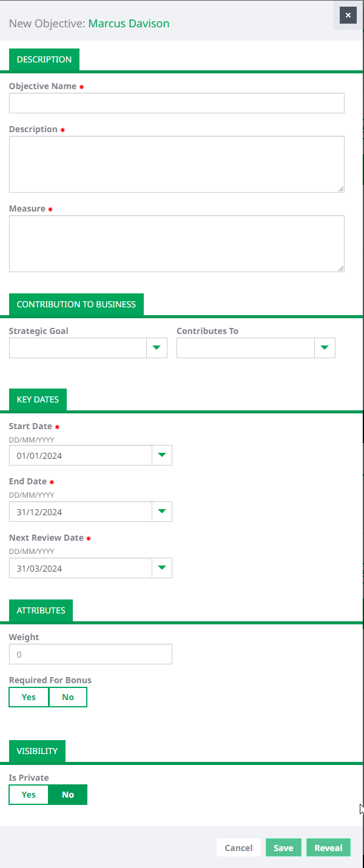Click the Objective Name input field
Screen dimensions: 364x868
[x=177, y=103]
